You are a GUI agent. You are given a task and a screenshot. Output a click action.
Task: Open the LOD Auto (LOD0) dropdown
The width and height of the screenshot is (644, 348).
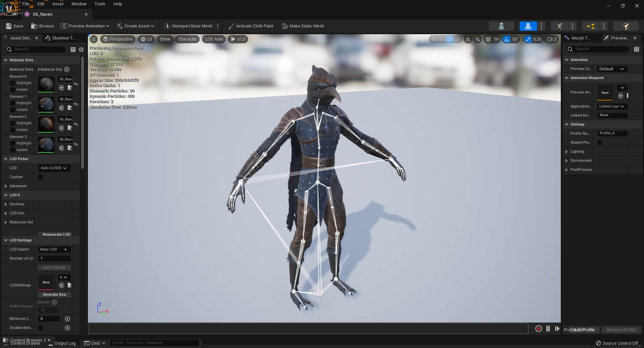tap(54, 168)
